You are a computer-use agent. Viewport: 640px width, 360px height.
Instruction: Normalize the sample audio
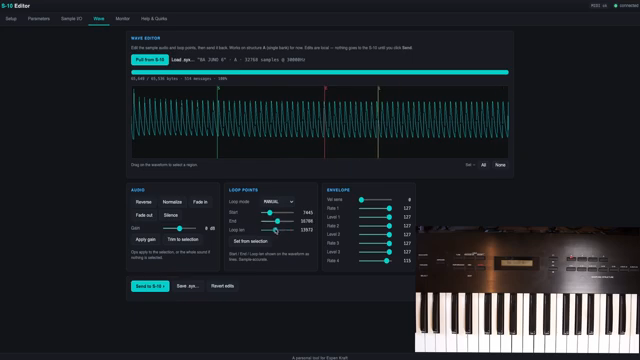coord(172,202)
